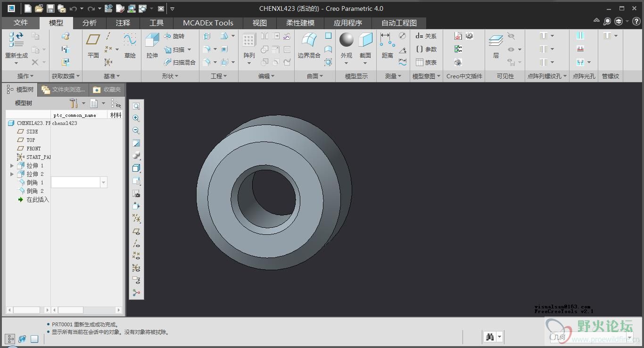Click the 扫描混合 (Swept Blend) tool

[x=180, y=62]
